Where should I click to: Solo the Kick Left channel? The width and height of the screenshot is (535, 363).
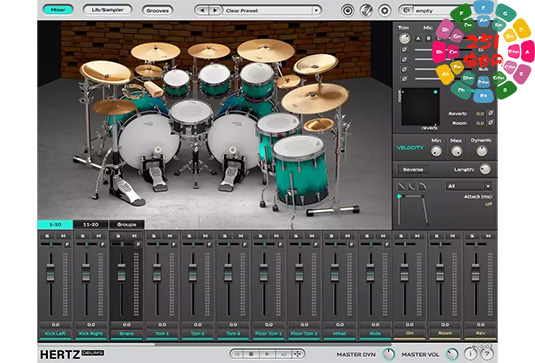[47, 236]
